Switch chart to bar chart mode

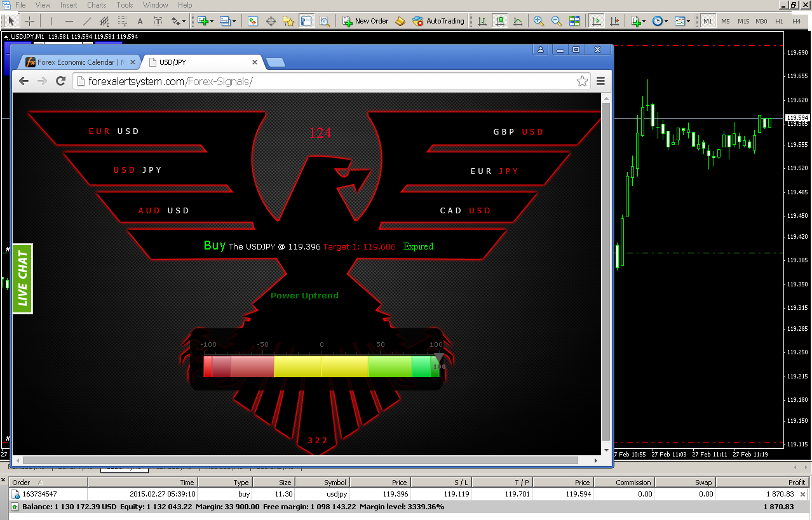click(482, 21)
